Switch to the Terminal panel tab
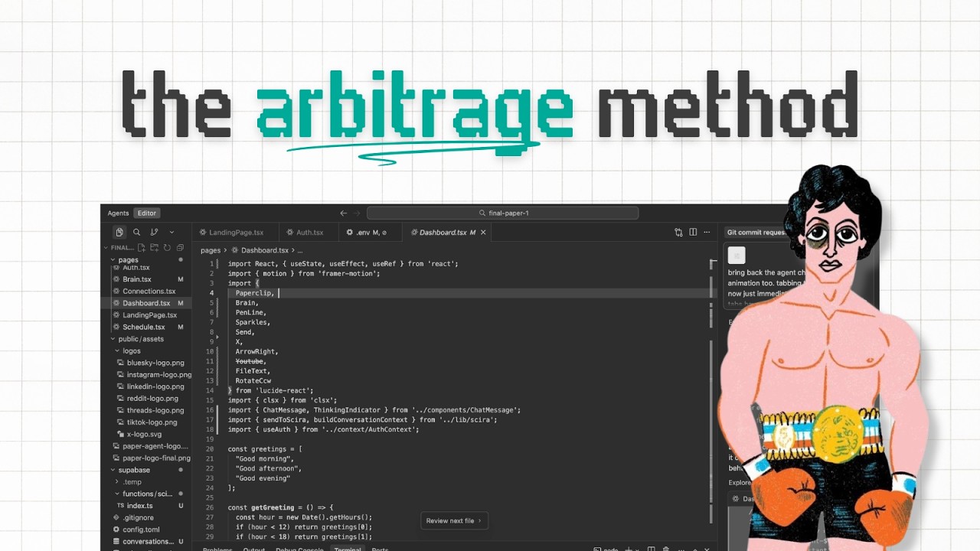The image size is (980, 551). point(348,549)
